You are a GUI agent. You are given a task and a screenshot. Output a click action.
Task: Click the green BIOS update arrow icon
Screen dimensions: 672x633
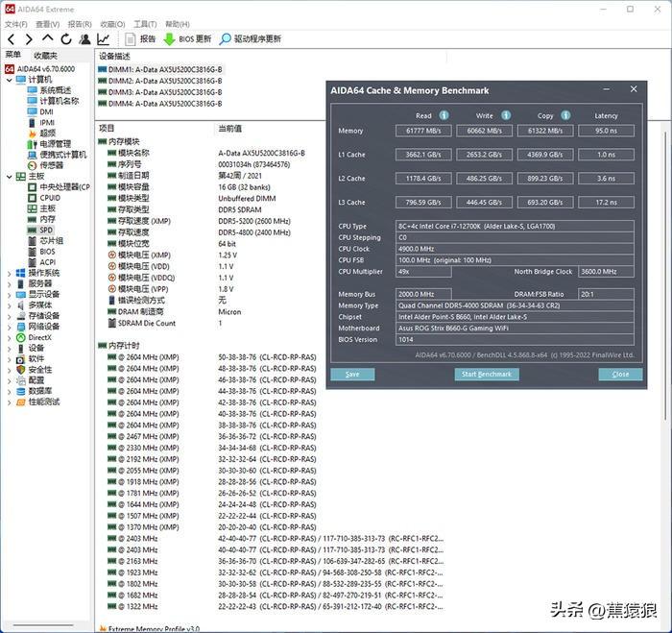click(169, 39)
